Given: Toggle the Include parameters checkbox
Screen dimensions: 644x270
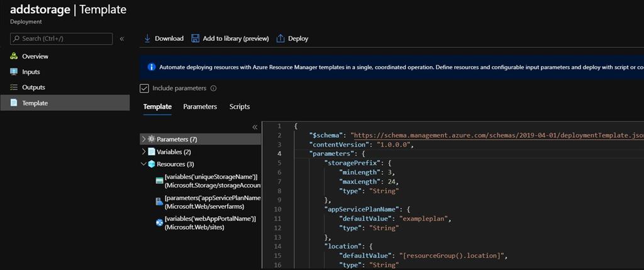Looking at the screenshot, I should (145, 88).
